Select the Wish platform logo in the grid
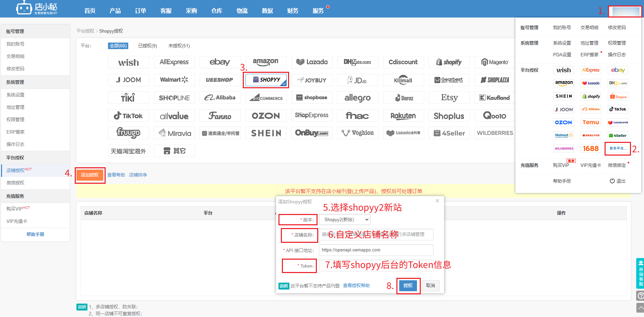The height and width of the screenshot is (317, 644). (x=129, y=62)
